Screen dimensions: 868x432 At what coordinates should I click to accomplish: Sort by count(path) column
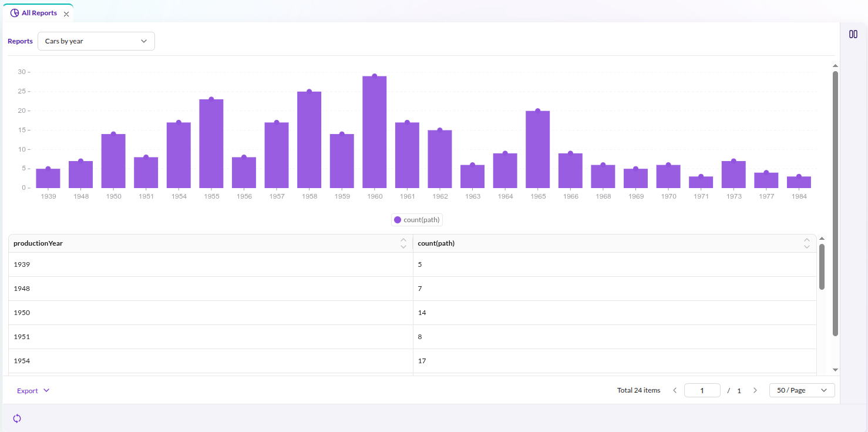coord(806,243)
